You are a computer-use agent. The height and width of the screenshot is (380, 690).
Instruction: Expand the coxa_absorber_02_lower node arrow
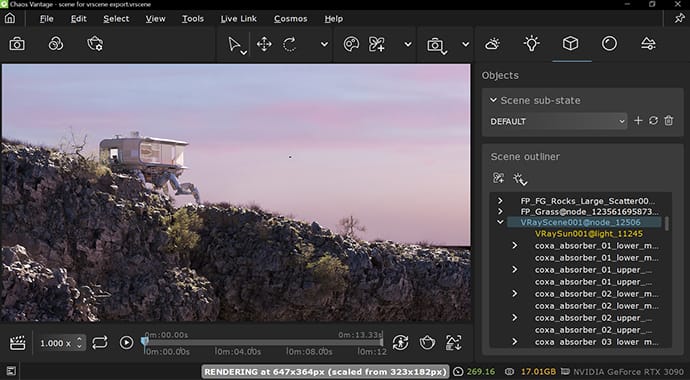coord(514,293)
